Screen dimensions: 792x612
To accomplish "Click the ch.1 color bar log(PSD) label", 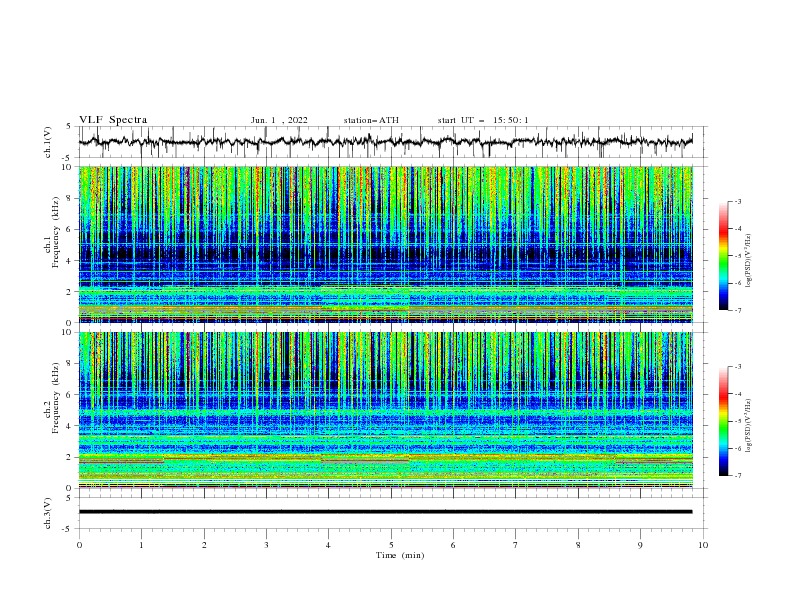I will [x=749, y=261].
